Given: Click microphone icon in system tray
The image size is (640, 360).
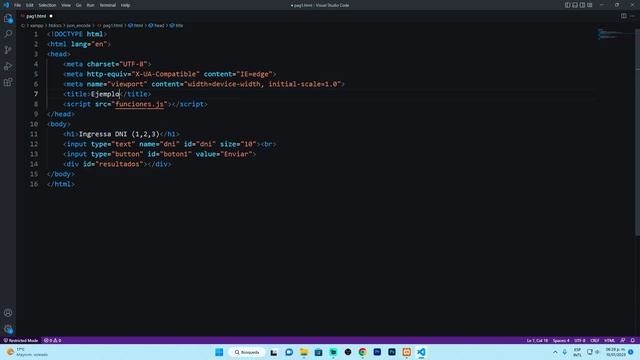Looking at the screenshot, I should tap(565, 352).
